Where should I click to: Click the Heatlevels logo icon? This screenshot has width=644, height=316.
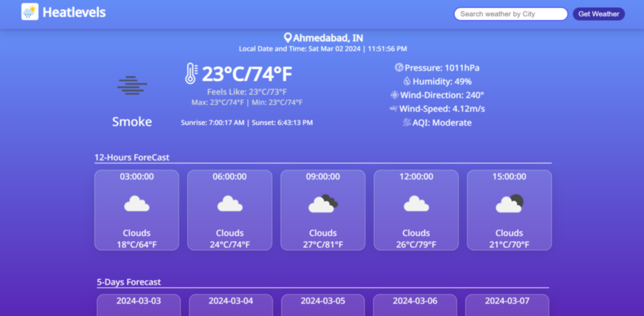tap(30, 12)
